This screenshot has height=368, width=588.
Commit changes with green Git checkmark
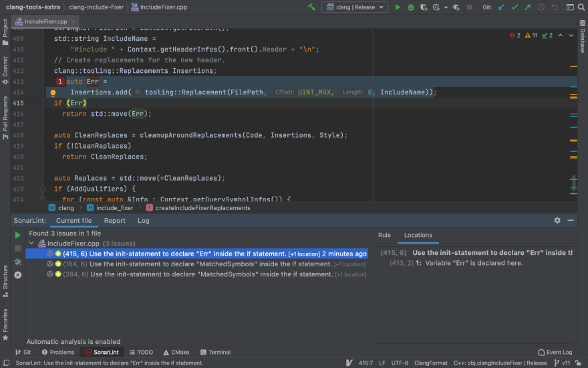pos(514,7)
